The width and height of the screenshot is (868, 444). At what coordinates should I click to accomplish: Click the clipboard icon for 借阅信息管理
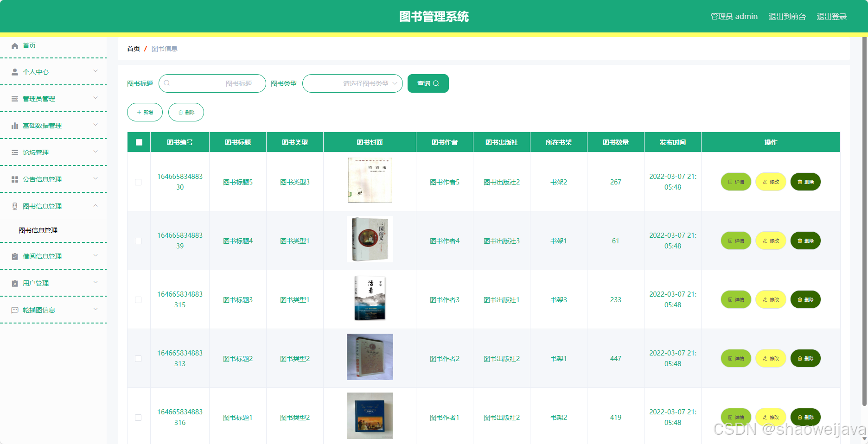coord(15,256)
